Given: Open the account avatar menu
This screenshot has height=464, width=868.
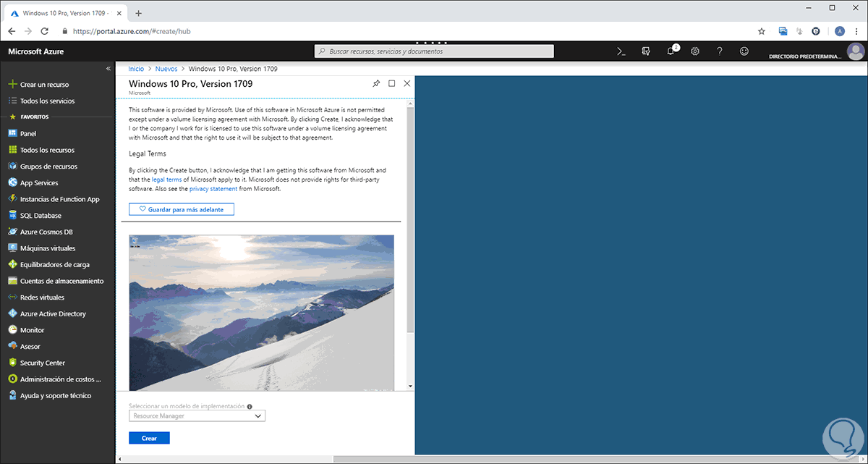Looking at the screenshot, I should pyautogui.click(x=856, y=51).
